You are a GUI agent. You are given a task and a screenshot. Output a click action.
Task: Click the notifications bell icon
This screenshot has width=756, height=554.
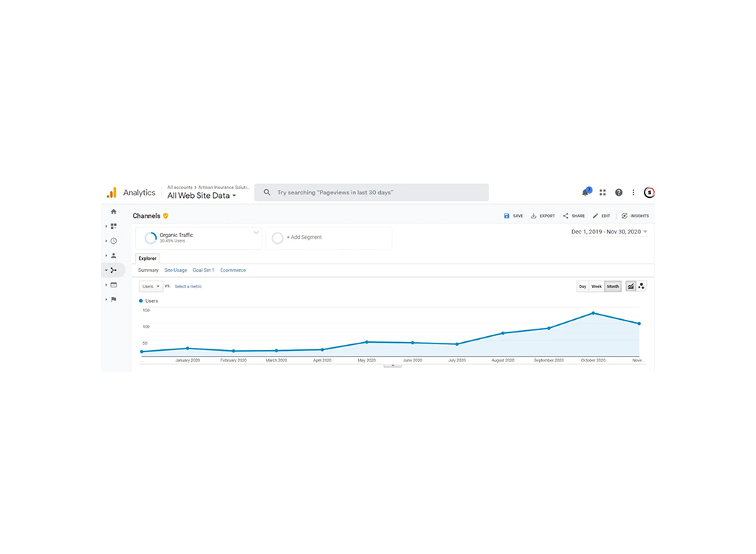pos(585,192)
